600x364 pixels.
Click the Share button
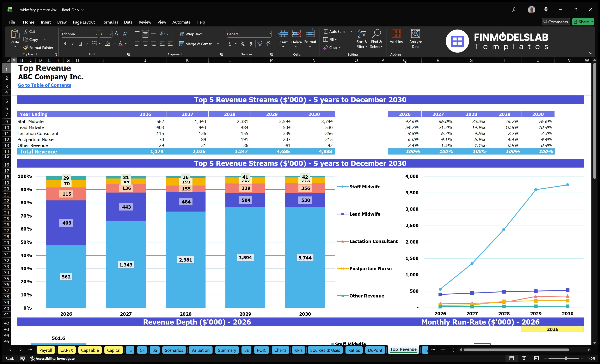pyautogui.click(x=582, y=22)
